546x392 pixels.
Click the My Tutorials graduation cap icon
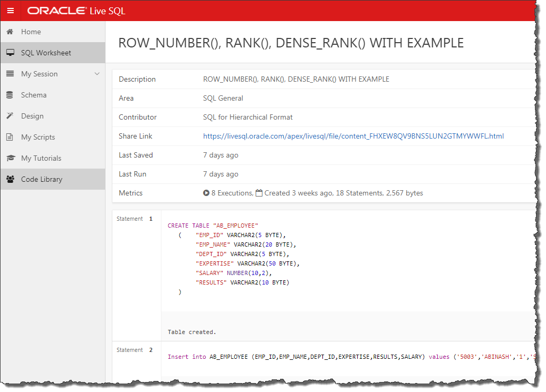pyautogui.click(x=11, y=158)
